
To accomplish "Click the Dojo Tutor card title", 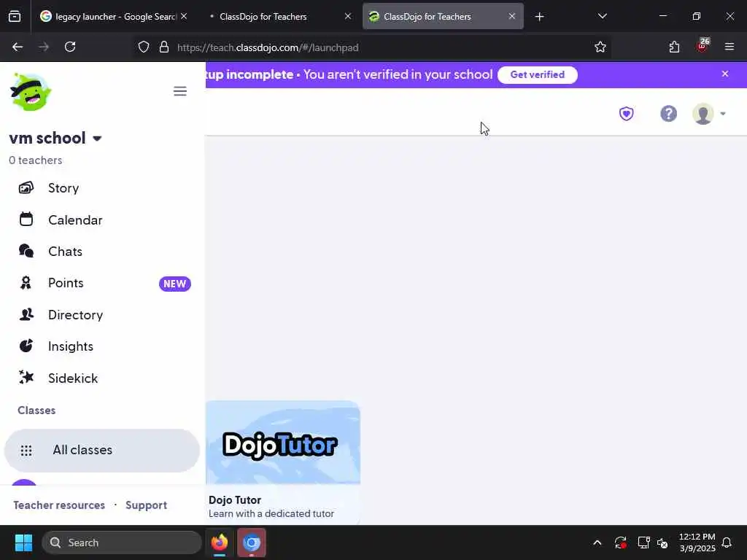I will tap(235, 500).
